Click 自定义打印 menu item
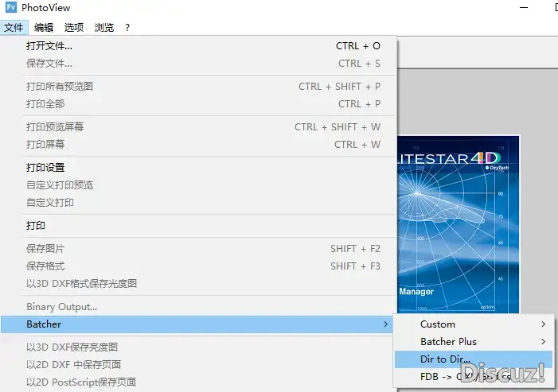 203,202
